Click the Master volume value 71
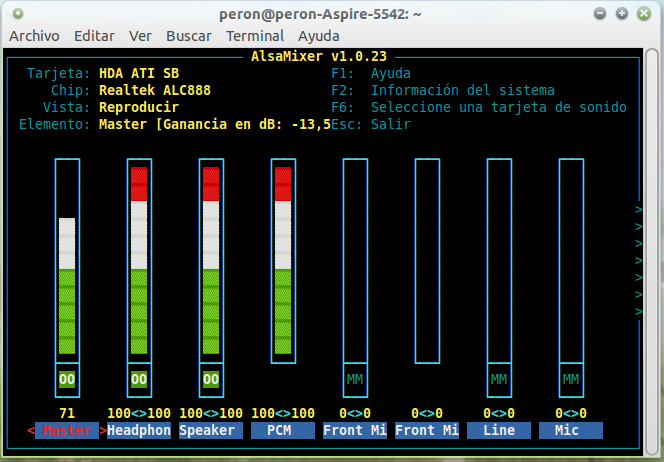 (67, 413)
